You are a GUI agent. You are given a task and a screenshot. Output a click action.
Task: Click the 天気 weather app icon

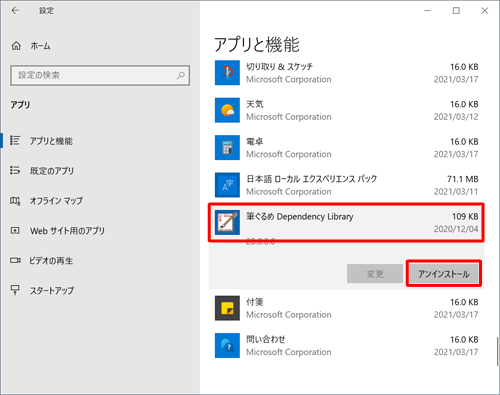click(x=227, y=110)
